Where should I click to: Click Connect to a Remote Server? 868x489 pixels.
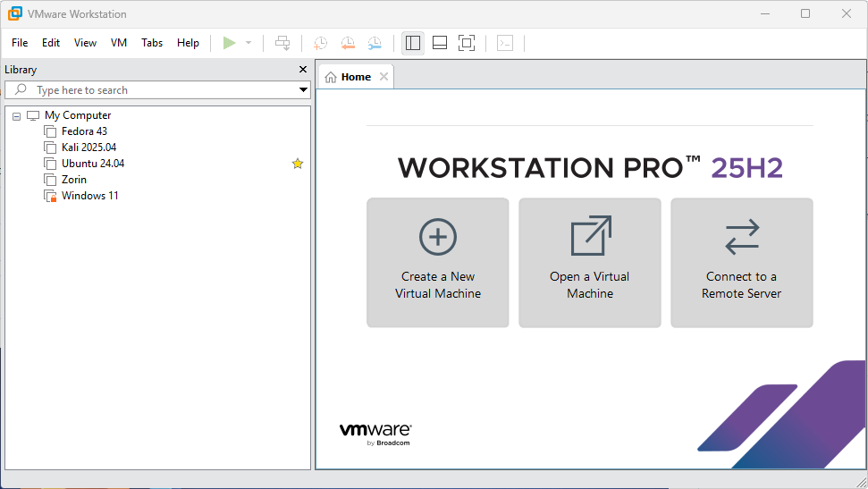(742, 263)
